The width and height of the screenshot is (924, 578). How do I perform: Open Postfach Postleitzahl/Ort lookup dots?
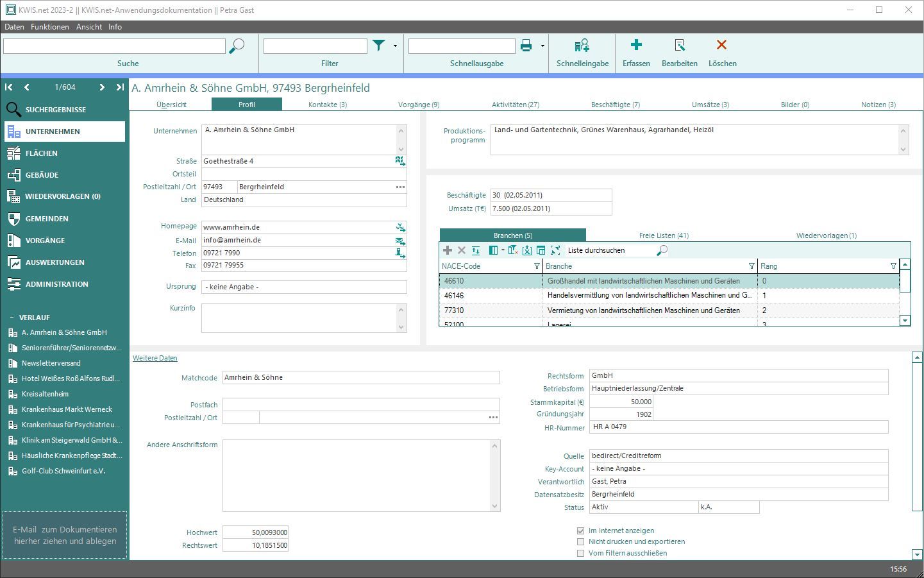coord(493,418)
